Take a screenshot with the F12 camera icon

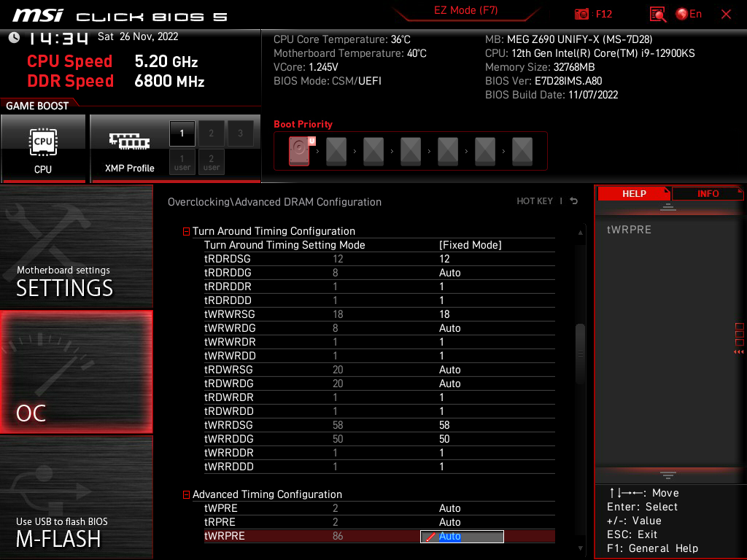(x=581, y=15)
